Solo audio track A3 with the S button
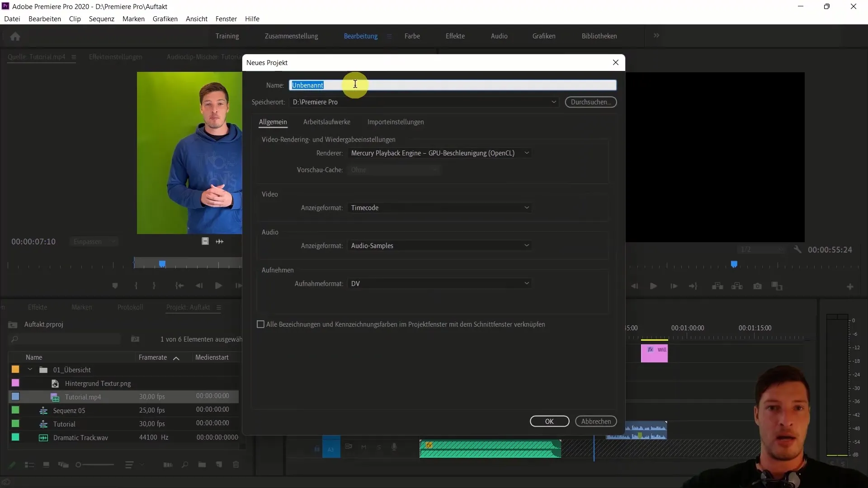This screenshot has height=488, width=868. (x=379, y=447)
